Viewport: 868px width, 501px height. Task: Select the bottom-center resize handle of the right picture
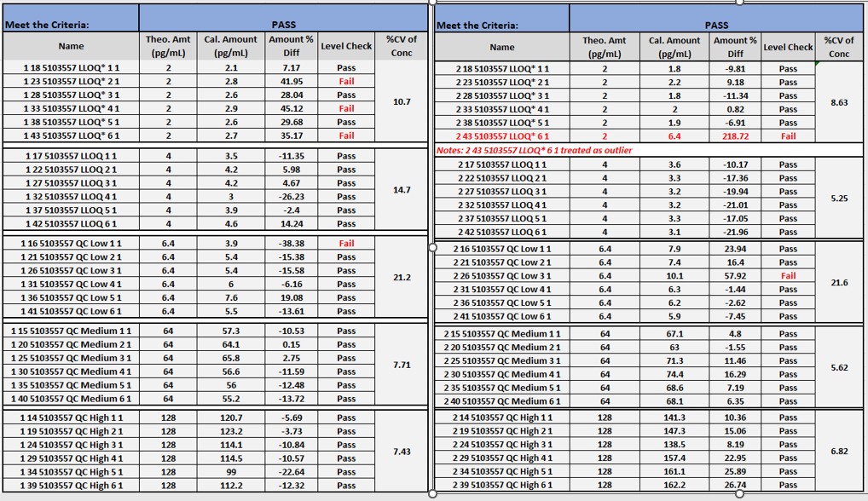(738, 493)
